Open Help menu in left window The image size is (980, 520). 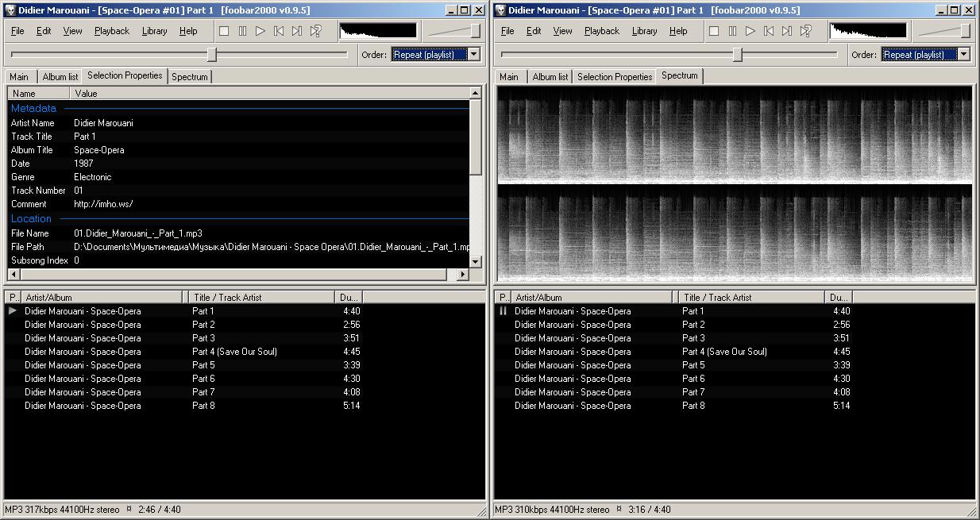[x=188, y=31]
